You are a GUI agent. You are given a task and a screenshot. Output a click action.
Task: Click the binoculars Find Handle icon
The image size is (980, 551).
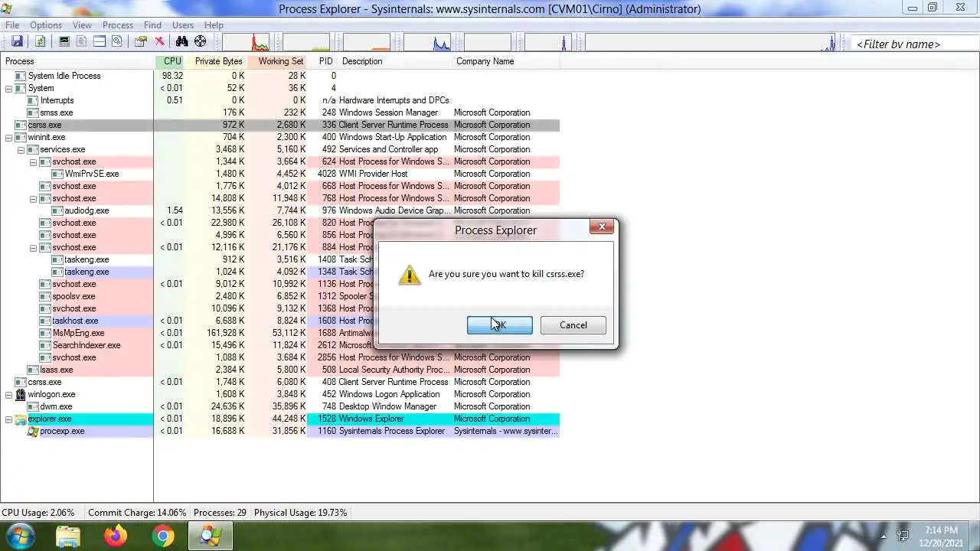[x=181, y=41]
